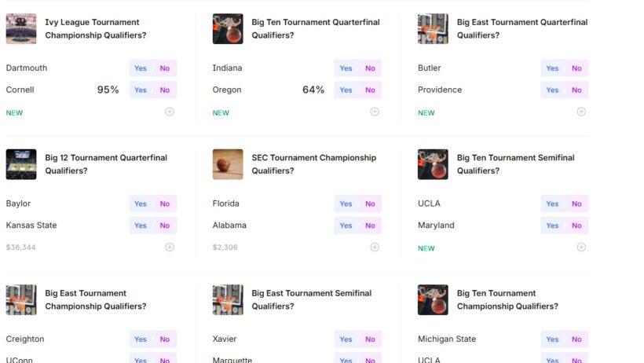
Task: Choose Yes for Oregon
Action: point(346,90)
